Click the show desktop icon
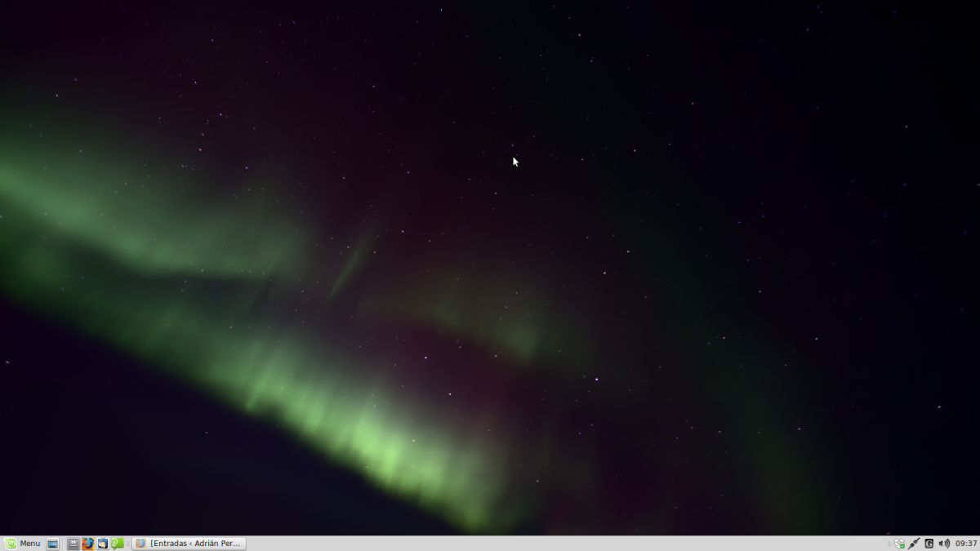The width and height of the screenshot is (980, 551). pyautogui.click(x=53, y=544)
